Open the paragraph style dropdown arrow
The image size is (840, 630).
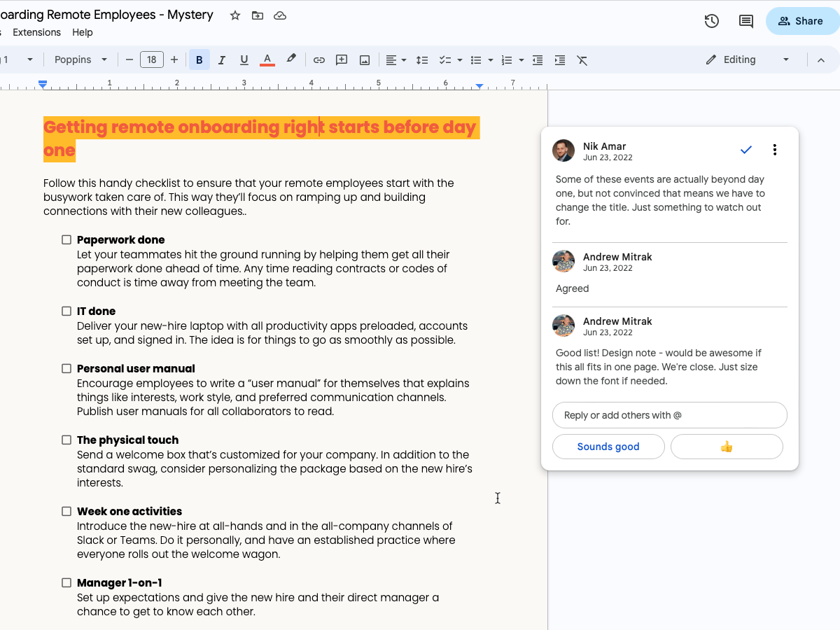click(x=30, y=59)
